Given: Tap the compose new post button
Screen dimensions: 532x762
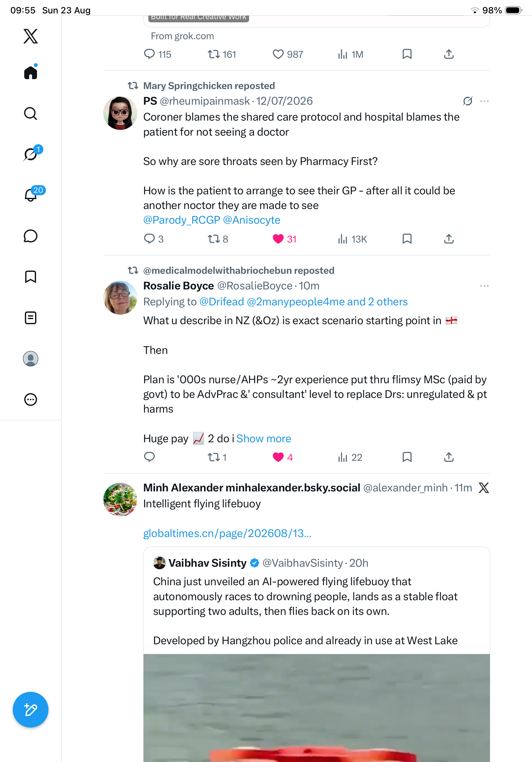Looking at the screenshot, I should pyautogui.click(x=31, y=710).
